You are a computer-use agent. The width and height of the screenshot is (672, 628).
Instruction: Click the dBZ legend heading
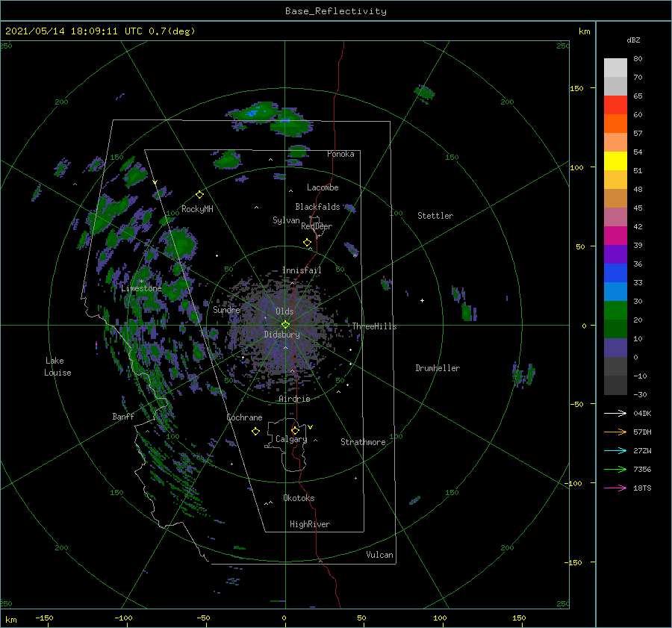pyautogui.click(x=633, y=40)
